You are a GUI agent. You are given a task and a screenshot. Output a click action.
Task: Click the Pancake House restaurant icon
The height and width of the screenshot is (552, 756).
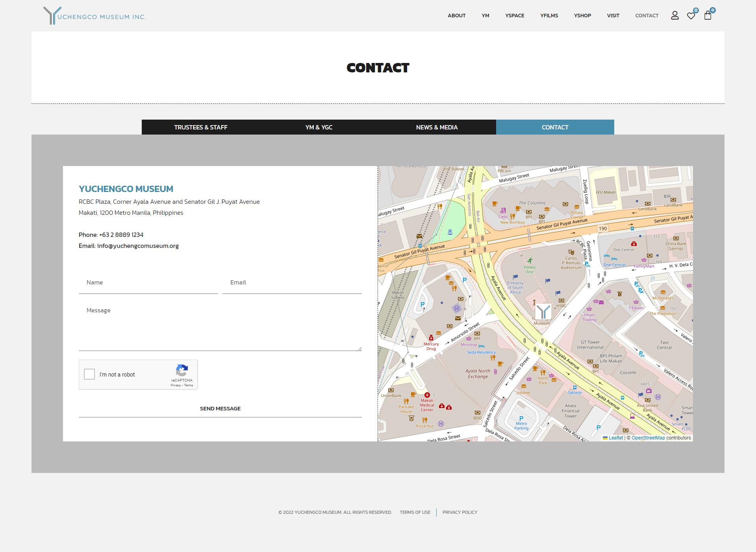406,401
